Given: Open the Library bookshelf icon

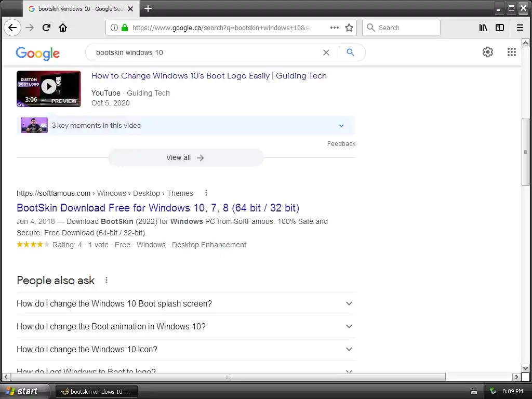Looking at the screenshot, I should tap(483, 28).
